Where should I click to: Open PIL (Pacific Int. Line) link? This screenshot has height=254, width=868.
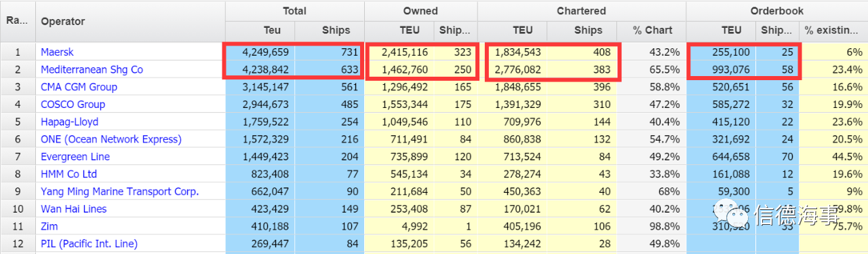click(x=89, y=244)
